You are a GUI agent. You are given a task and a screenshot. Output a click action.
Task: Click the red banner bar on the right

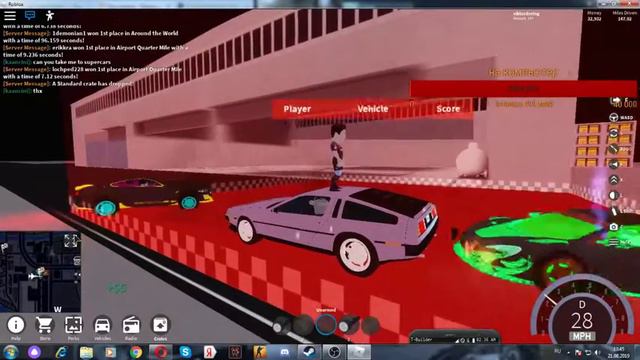523,89
